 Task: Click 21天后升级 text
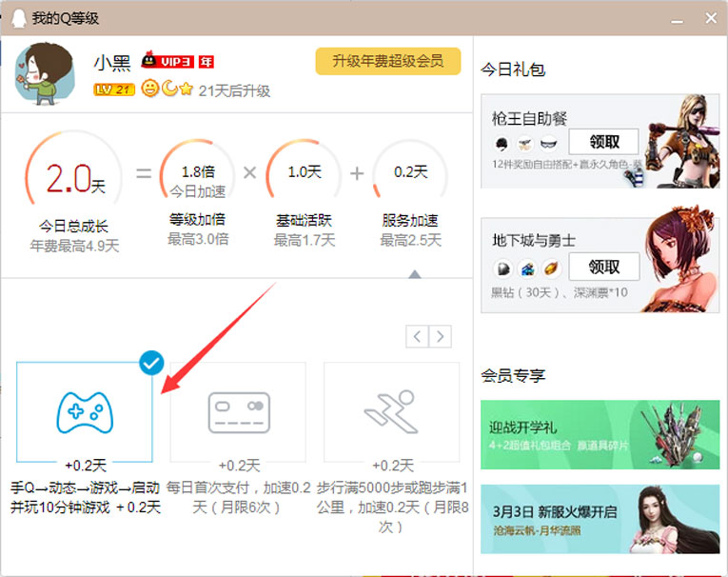tap(234, 90)
